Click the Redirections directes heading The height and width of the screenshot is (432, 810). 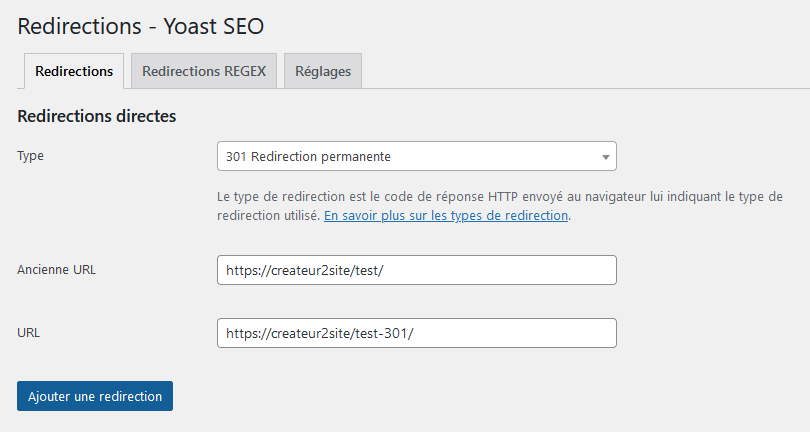(97, 116)
